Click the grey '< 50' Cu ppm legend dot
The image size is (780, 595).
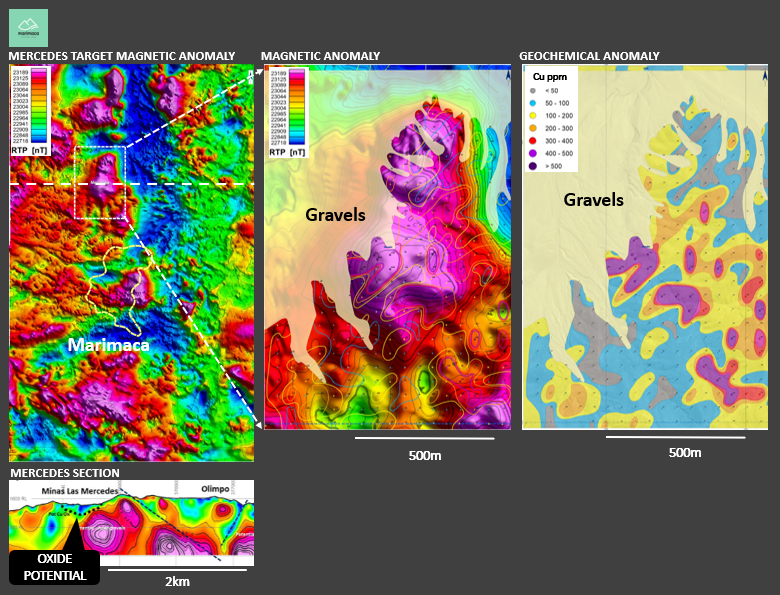coord(533,90)
